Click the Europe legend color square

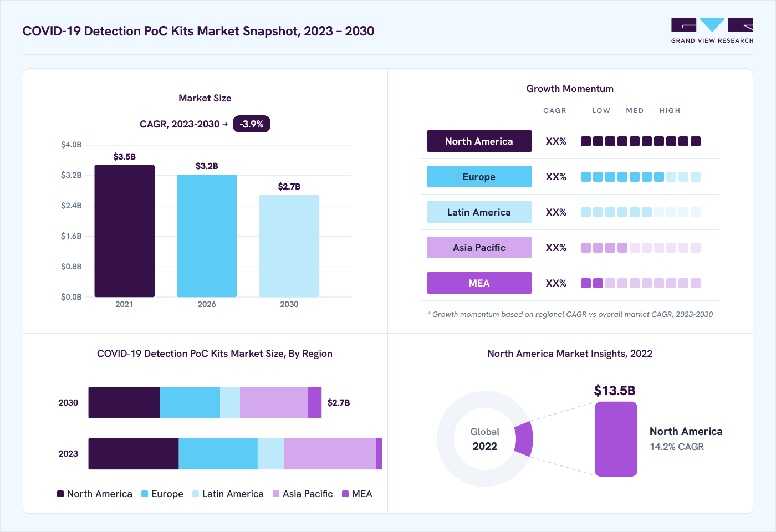145,494
